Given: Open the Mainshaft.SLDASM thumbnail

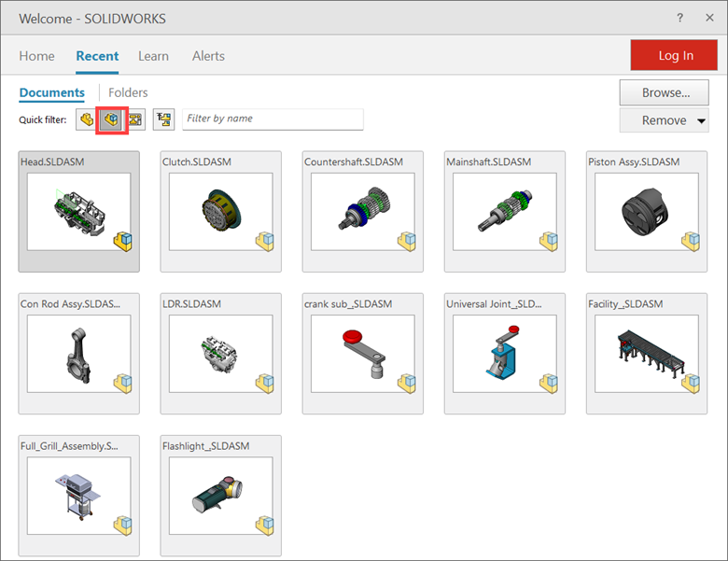Looking at the screenshot, I should click(505, 212).
